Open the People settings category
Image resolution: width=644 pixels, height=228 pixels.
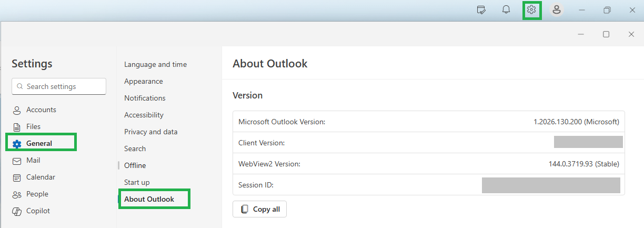[37, 194]
